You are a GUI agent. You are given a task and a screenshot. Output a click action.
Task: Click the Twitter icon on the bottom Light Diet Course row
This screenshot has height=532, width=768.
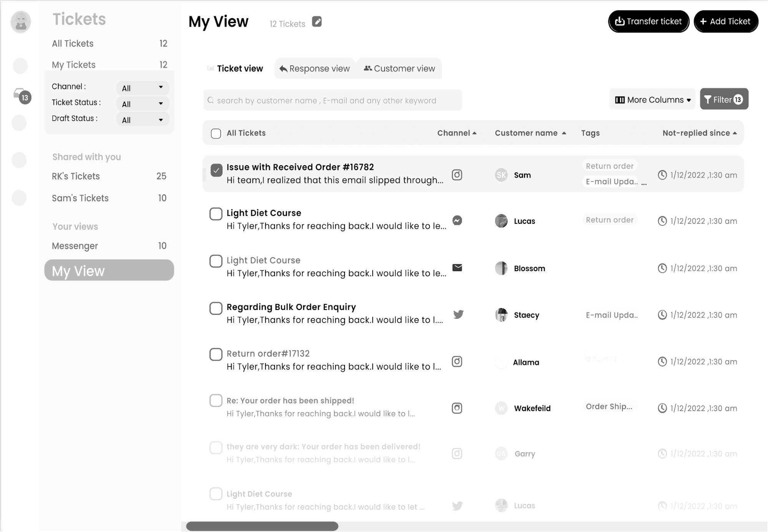pos(457,506)
